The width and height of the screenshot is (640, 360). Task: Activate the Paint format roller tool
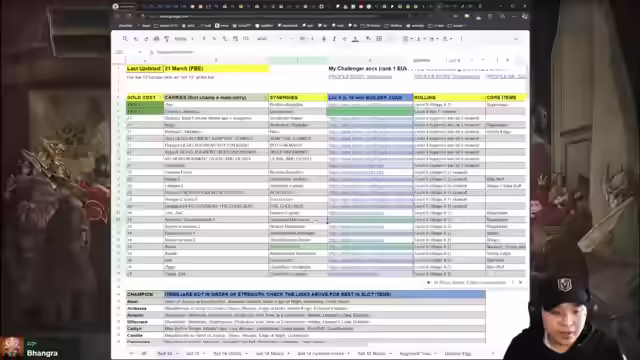pos(167,39)
